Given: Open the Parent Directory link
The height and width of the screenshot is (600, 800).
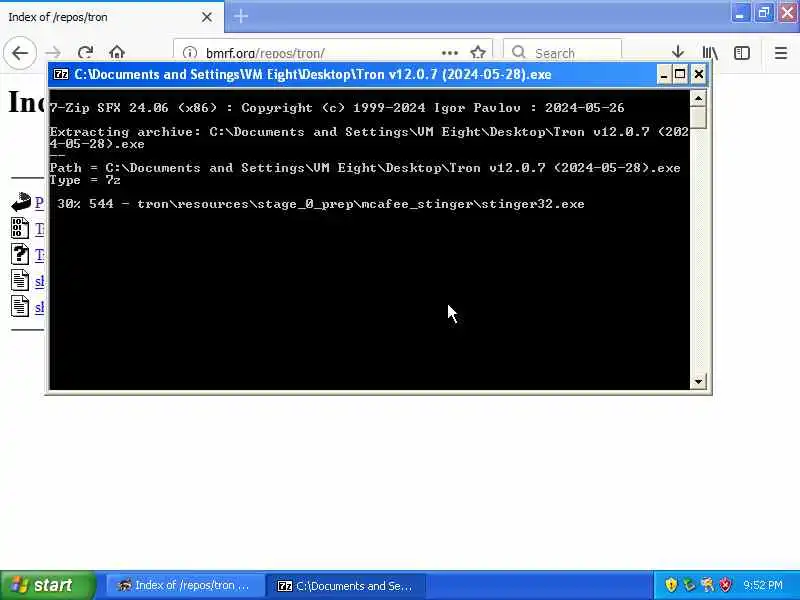Looking at the screenshot, I should (39, 203).
